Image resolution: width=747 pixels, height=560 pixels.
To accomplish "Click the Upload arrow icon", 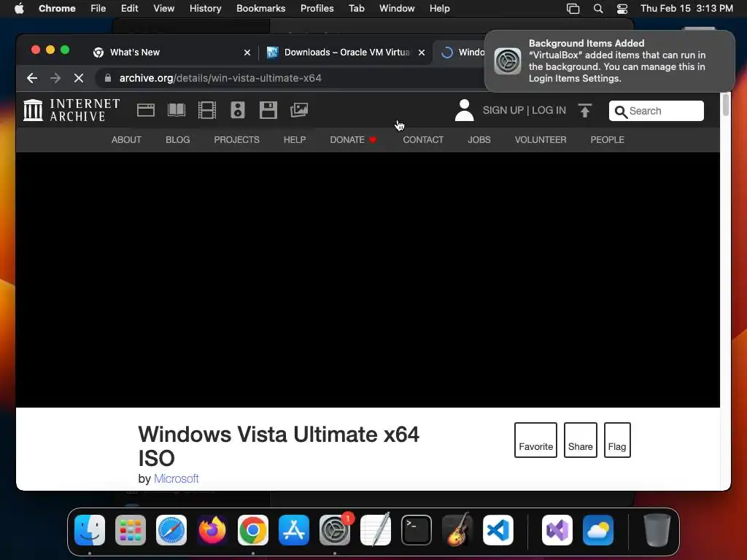I will [x=585, y=110].
